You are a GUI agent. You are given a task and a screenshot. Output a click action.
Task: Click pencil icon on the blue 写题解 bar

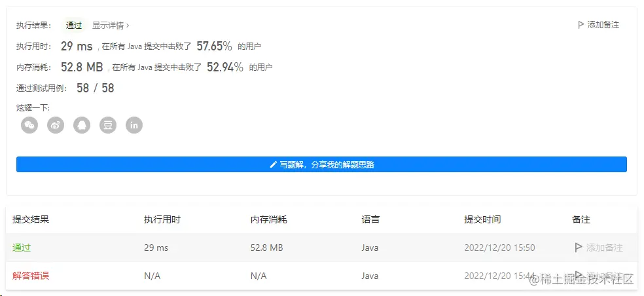pos(273,165)
